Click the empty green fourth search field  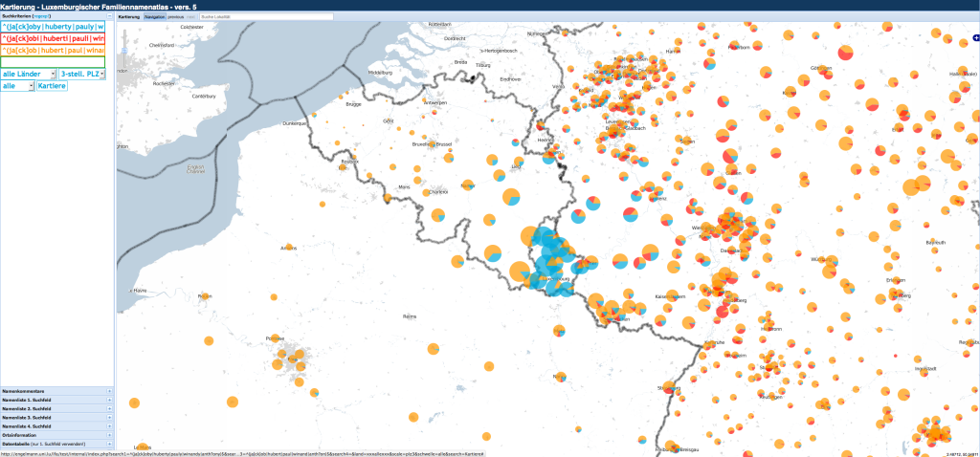tap(53, 61)
